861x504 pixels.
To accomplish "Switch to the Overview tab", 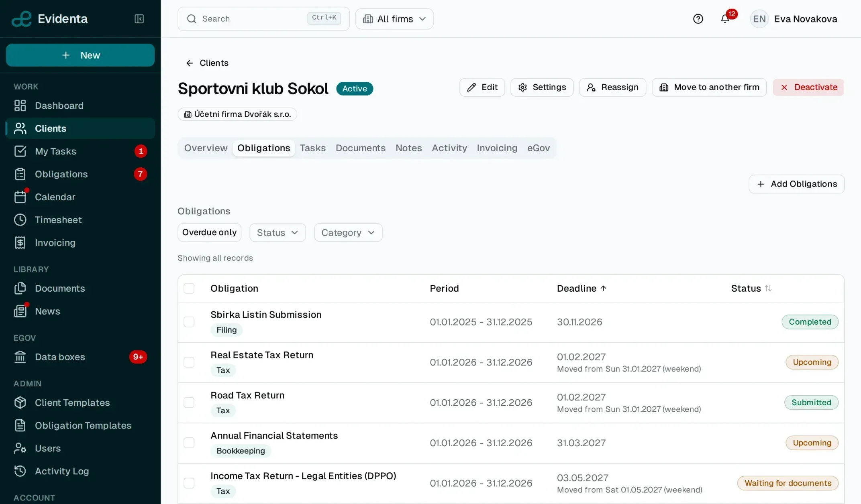I will [x=206, y=148].
